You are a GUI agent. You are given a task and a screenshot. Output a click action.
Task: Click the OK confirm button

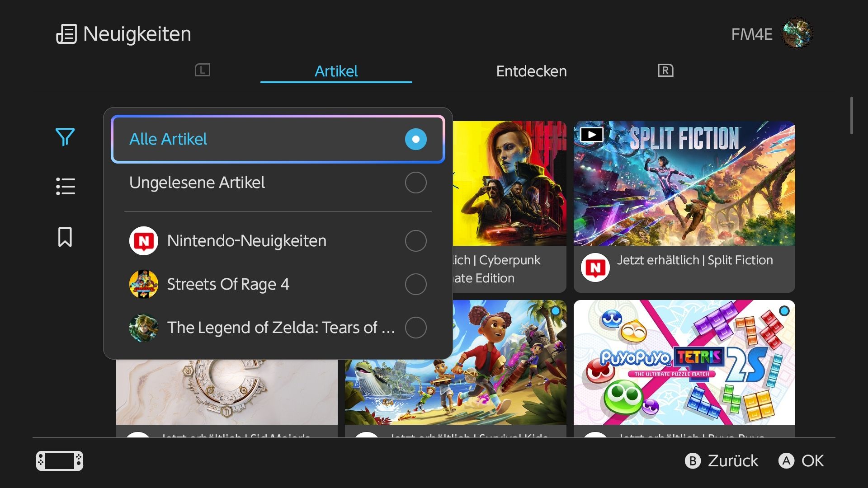[x=801, y=461]
